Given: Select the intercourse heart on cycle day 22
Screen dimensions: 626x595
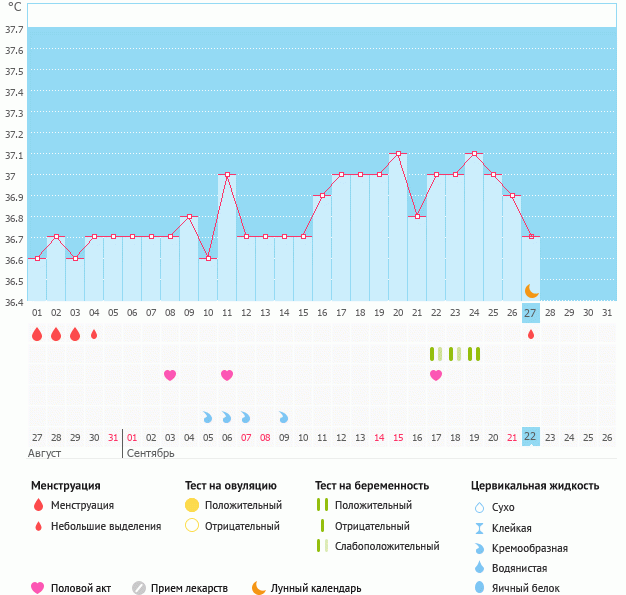Looking at the screenshot, I should (x=436, y=375).
